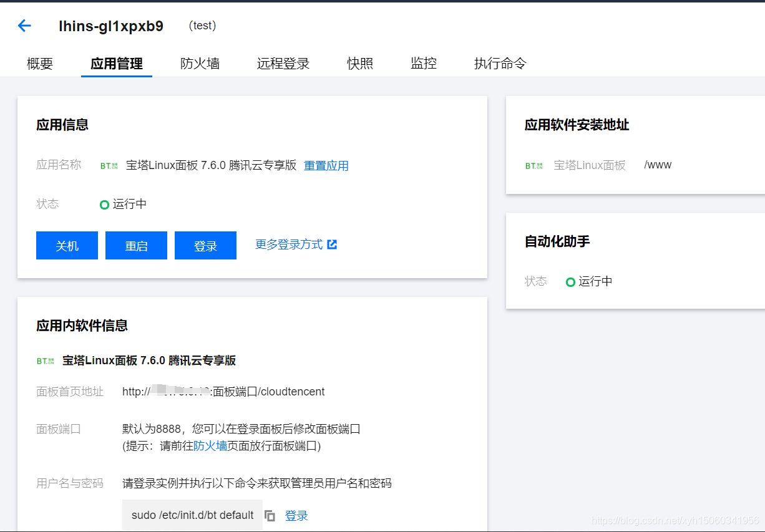765x532 pixels.
Task: Click the BT logo beside 应用名称
Action: [109, 166]
